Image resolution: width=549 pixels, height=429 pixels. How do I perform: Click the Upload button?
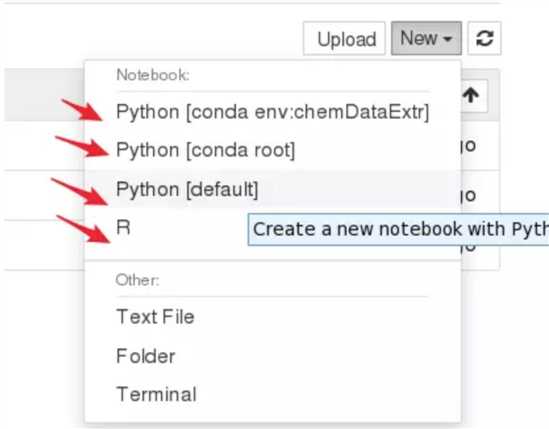tap(345, 39)
